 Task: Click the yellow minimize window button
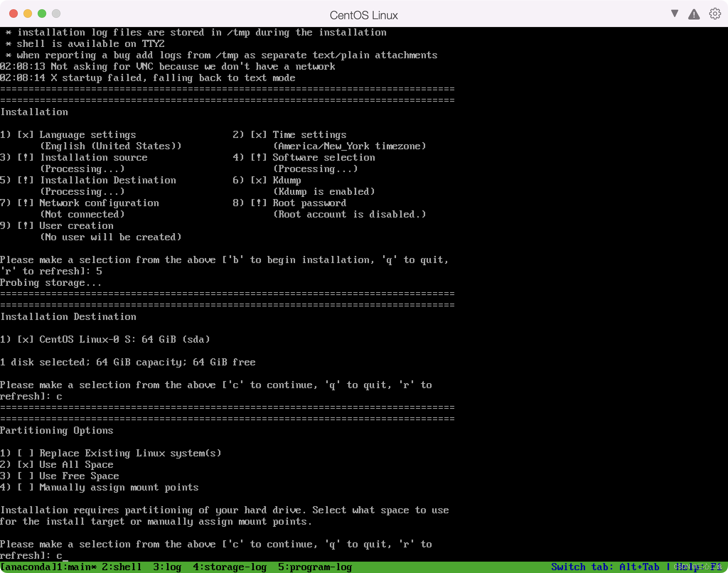[x=28, y=14]
